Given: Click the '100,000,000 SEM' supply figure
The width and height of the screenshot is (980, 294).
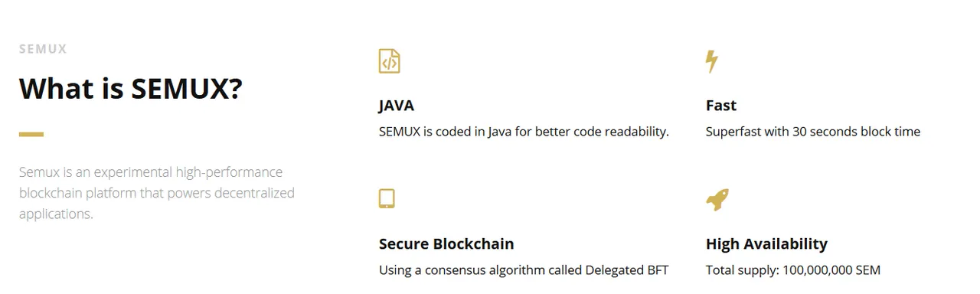Looking at the screenshot, I should (832, 270).
